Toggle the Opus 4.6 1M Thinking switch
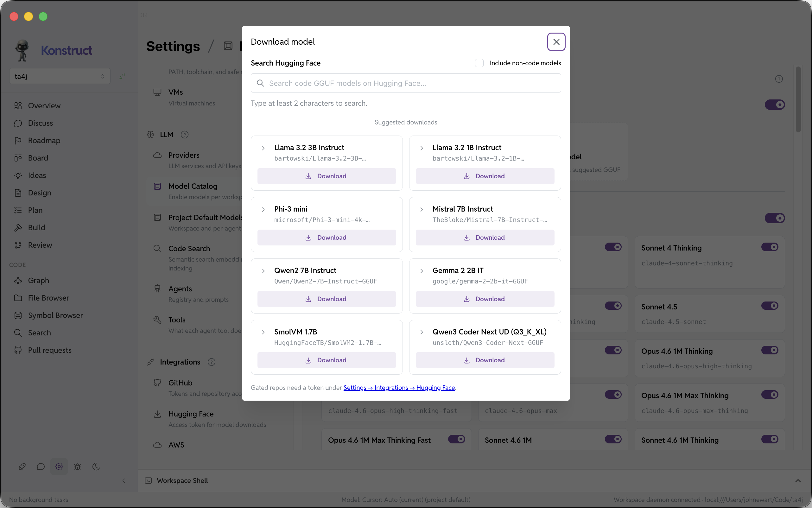 pyautogui.click(x=770, y=350)
